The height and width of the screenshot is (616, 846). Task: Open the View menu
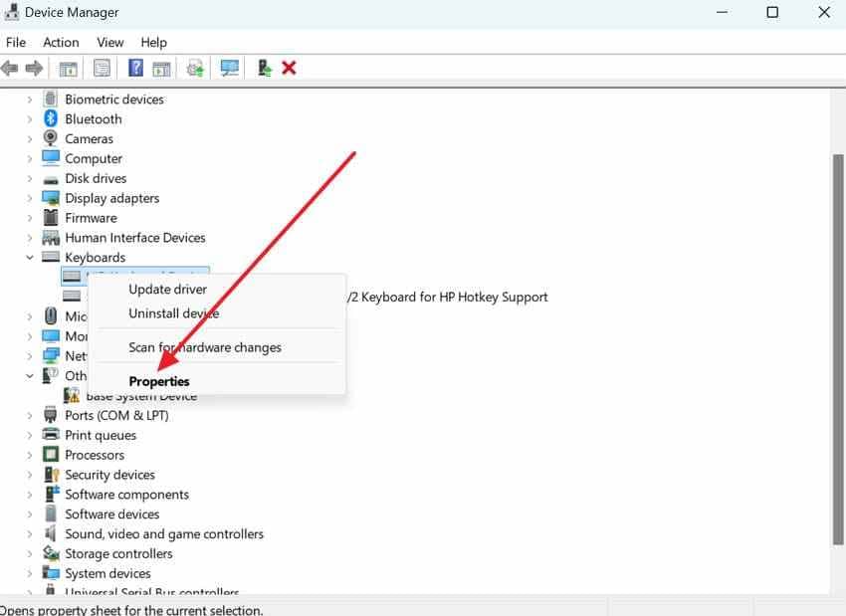coord(110,42)
